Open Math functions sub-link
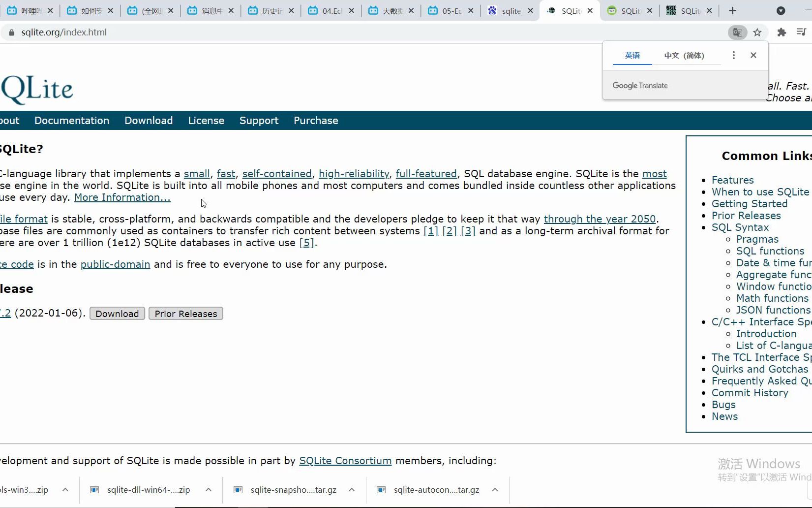 coord(772,298)
